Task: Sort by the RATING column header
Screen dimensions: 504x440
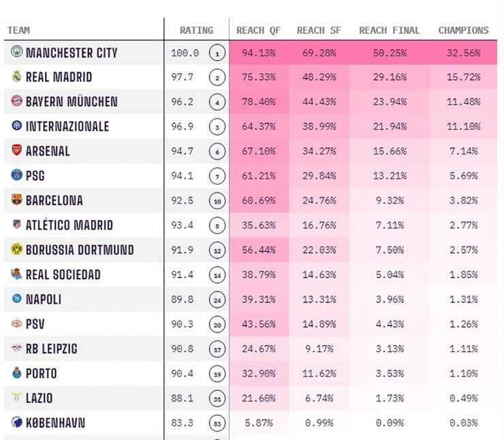Action: [196, 30]
